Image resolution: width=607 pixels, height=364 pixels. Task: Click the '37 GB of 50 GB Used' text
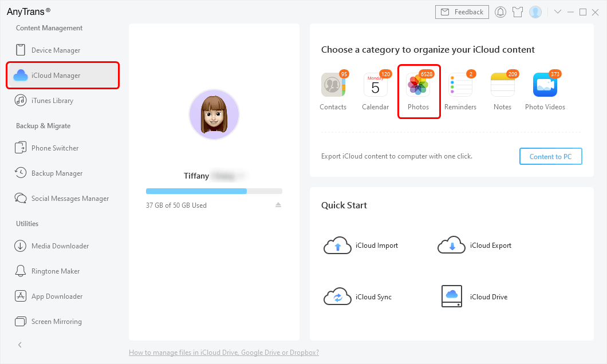(x=176, y=205)
